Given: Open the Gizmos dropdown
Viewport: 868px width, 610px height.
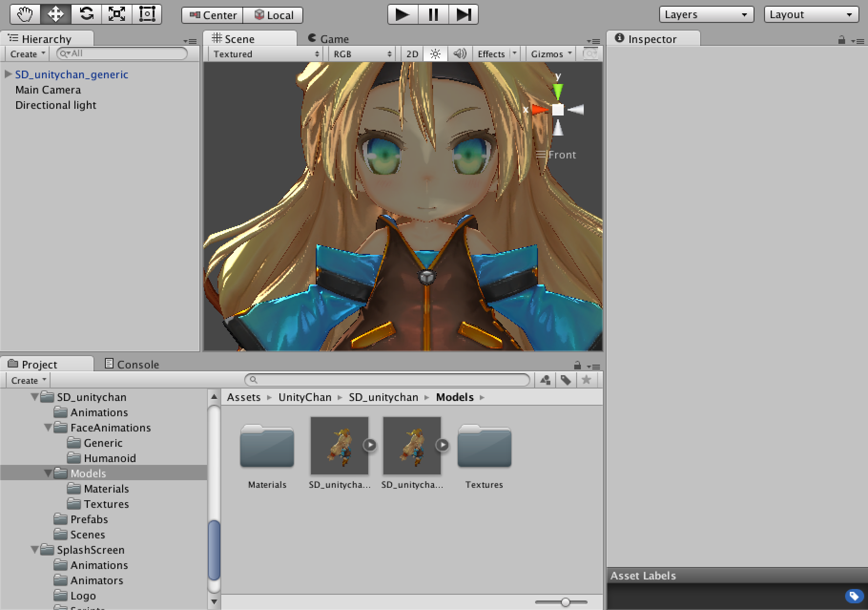Looking at the screenshot, I should pyautogui.click(x=551, y=54).
